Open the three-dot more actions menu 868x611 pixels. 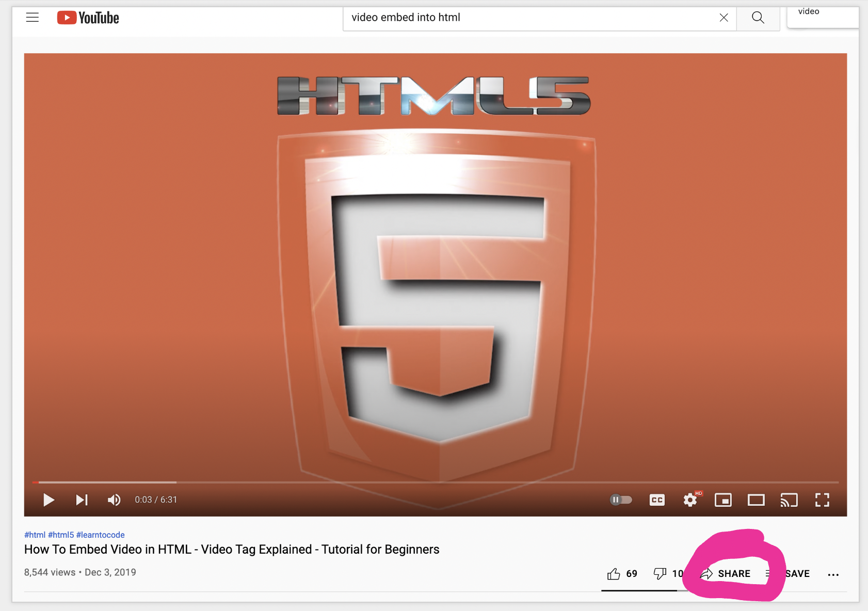coord(833,574)
